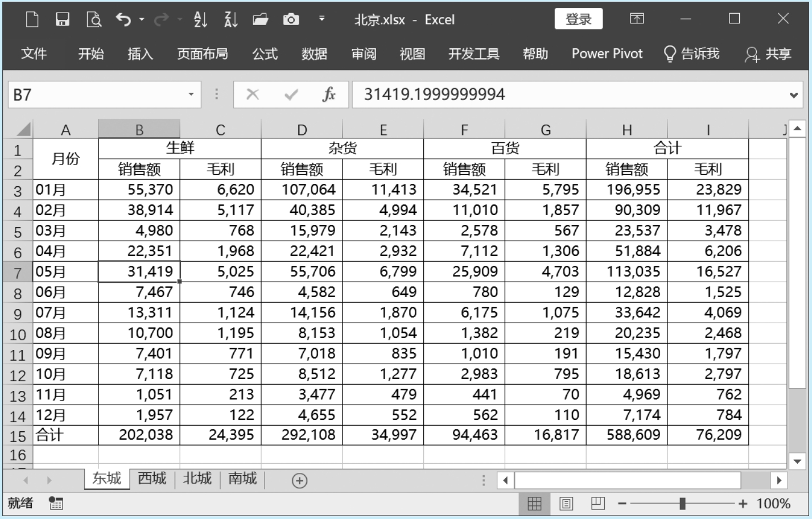Sort descending with the Z-A icon
The image size is (812, 519).
(x=230, y=20)
